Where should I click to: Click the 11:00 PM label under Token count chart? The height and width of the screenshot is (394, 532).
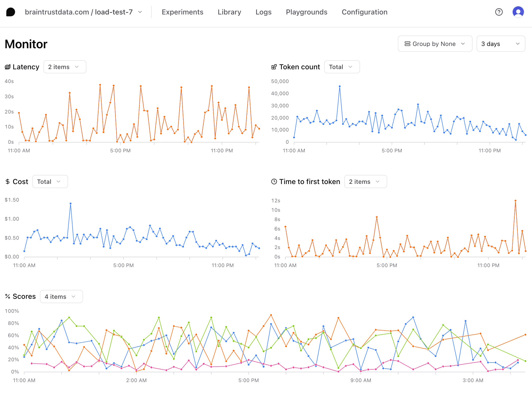tap(490, 151)
